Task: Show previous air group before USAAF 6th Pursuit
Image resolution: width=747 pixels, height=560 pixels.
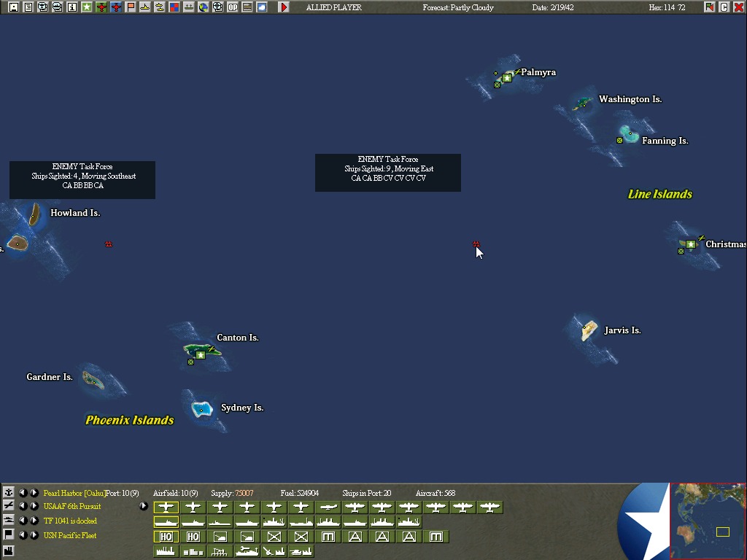Action: point(23,506)
